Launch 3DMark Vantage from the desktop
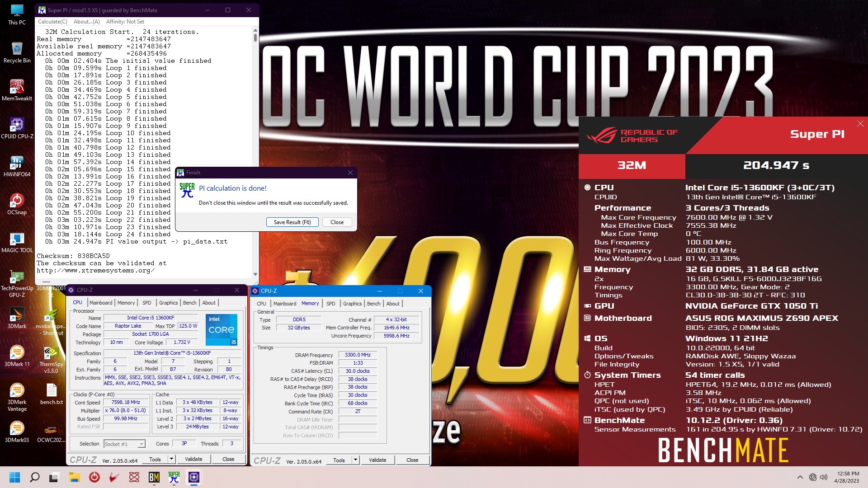The height and width of the screenshot is (488, 868). (x=17, y=397)
